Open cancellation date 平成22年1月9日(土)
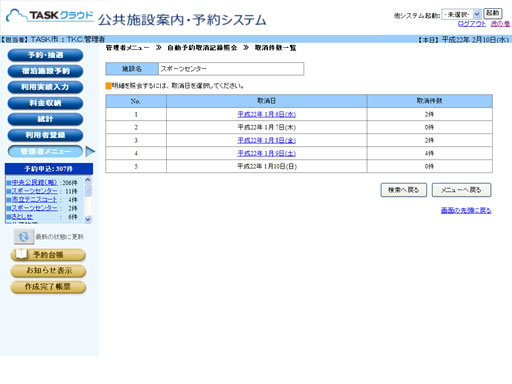 (x=266, y=153)
